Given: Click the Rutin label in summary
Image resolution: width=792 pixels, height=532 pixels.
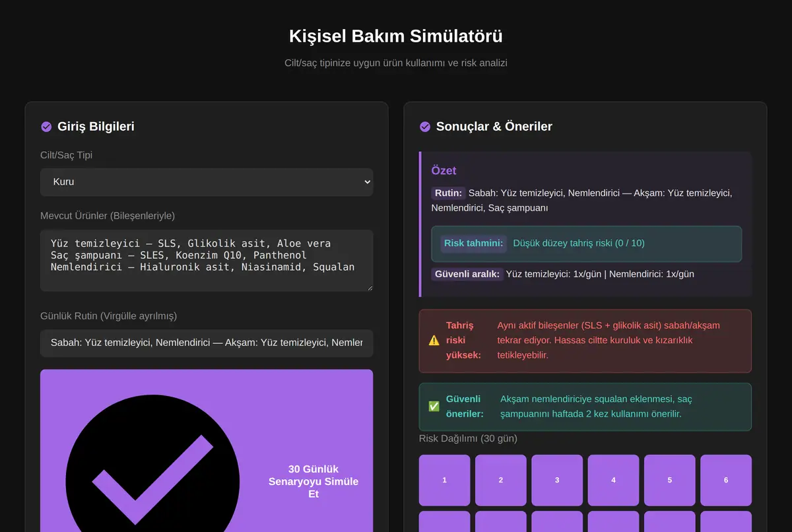Looking at the screenshot, I should tap(448, 193).
